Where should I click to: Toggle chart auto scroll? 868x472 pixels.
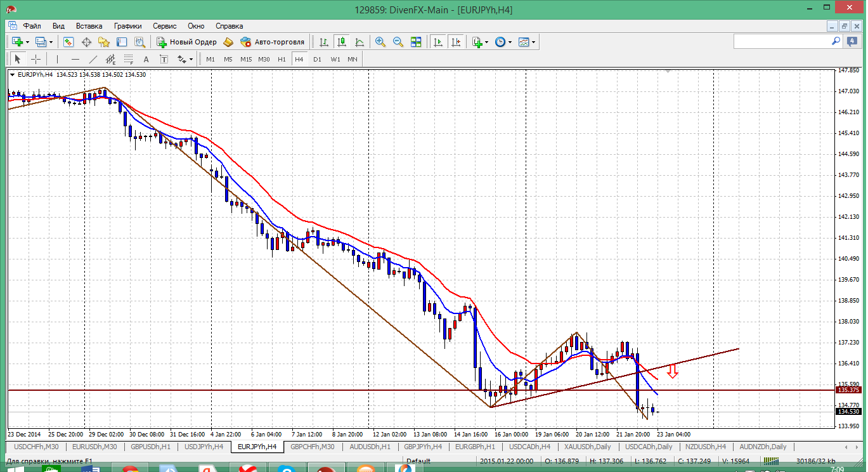(x=437, y=42)
